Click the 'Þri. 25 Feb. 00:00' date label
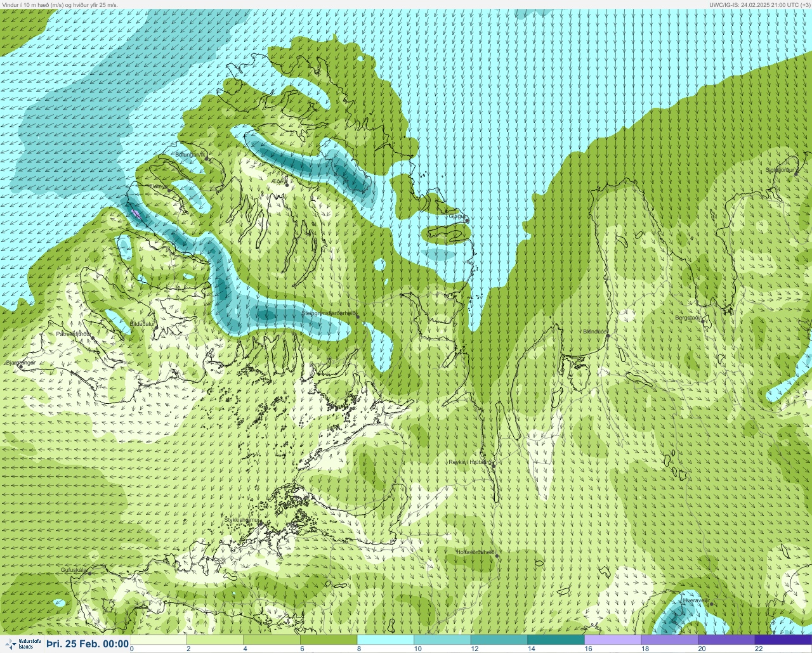This screenshot has width=812, height=653. [x=88, y=644]
